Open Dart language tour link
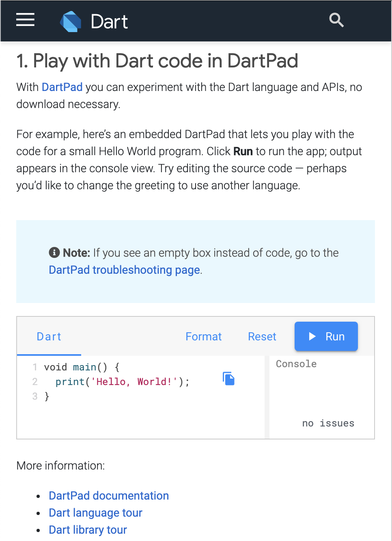Viewport: 392px width, 541px height. [96, 513]
